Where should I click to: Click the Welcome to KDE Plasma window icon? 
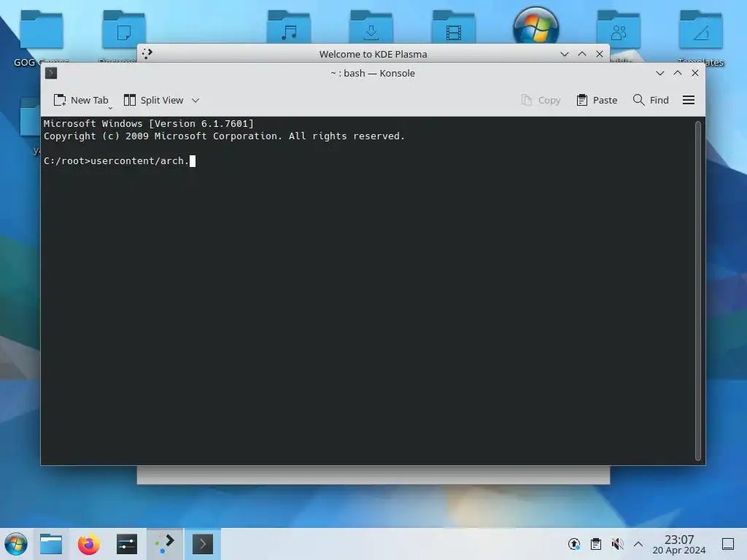(x=147, y=53)
